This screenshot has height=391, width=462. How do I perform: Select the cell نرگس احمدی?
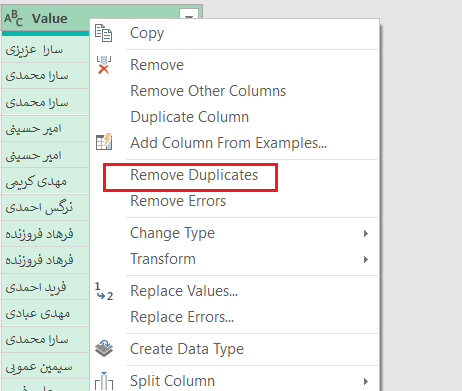(45, 207)
